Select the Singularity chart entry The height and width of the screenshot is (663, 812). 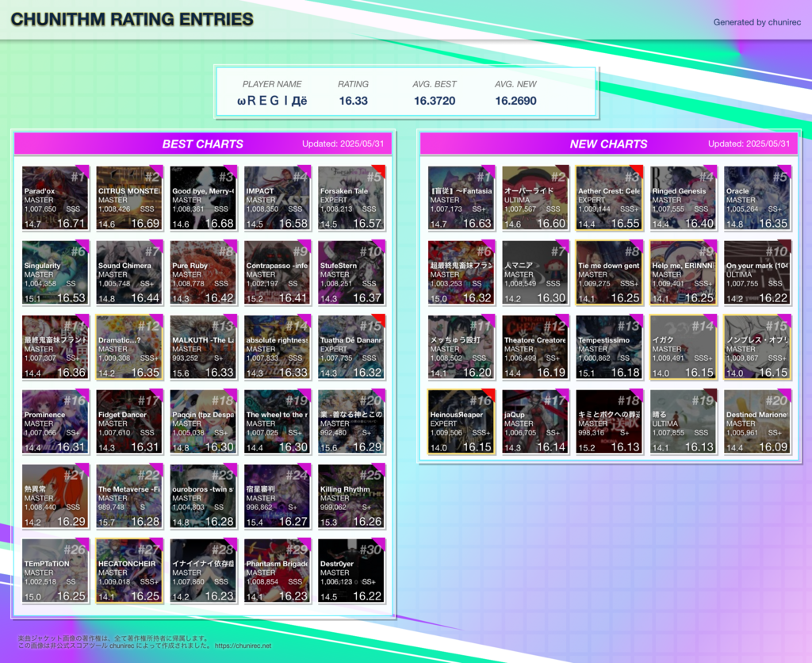click(55, 273)
